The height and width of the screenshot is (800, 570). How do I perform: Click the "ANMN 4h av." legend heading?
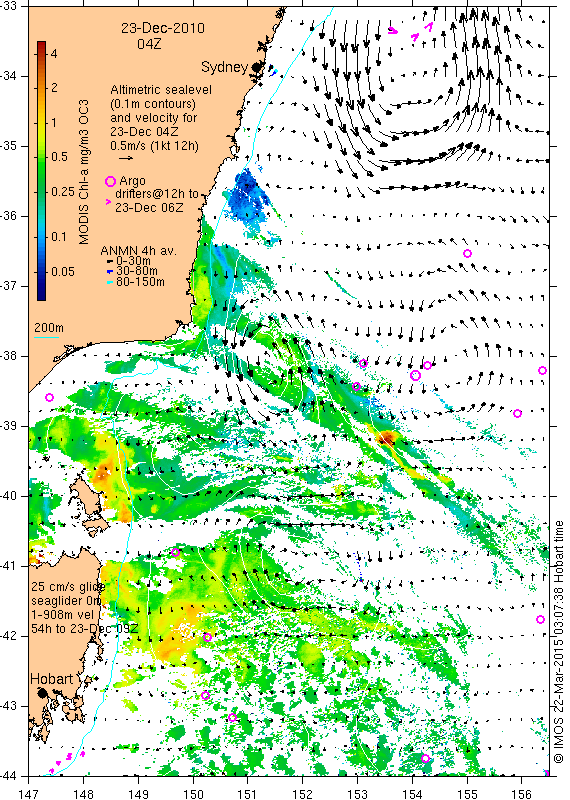click(x=138, y=251)
